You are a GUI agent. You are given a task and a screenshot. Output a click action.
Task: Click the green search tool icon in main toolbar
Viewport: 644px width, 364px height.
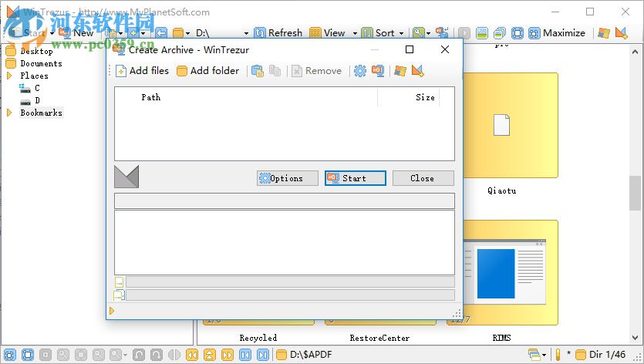[419, 33]
